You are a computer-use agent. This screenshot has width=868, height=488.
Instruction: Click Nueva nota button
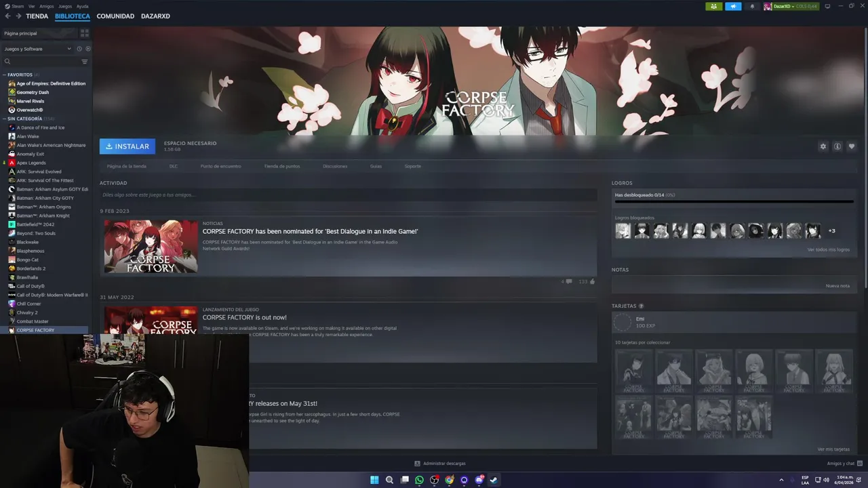tap(837, 286)
